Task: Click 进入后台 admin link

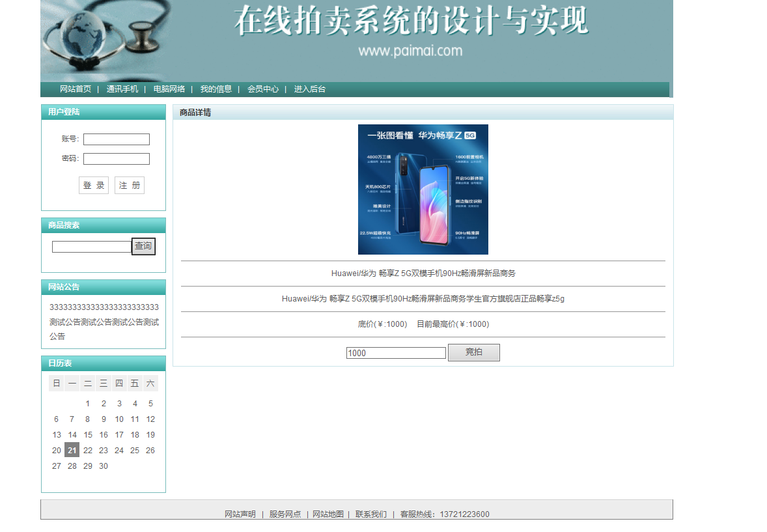Action: (x=310, y=89)
